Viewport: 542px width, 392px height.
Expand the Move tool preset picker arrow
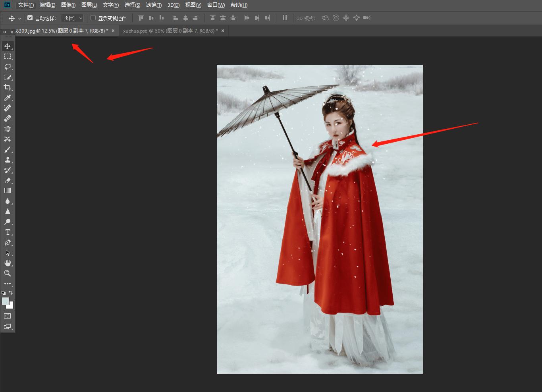point(19,18)
